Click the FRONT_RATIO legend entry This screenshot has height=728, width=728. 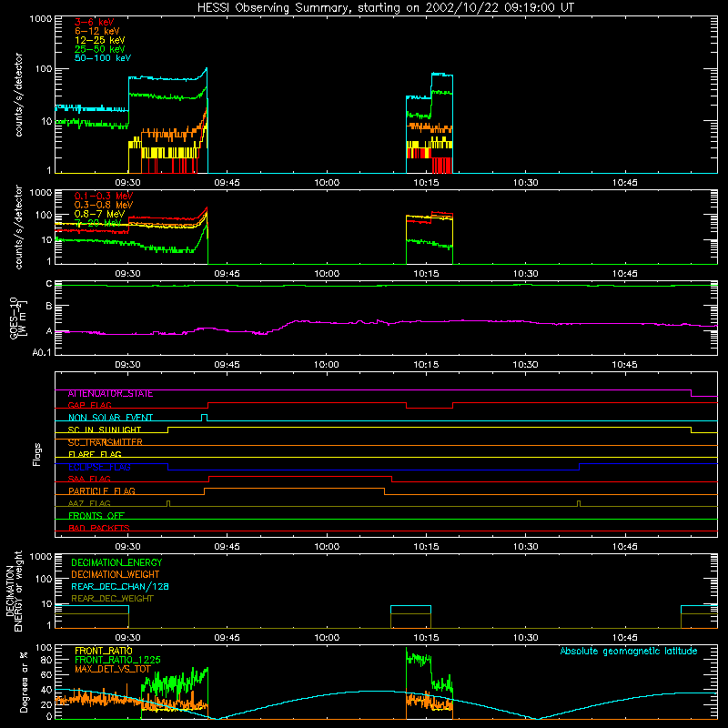(x=104, y=651)
